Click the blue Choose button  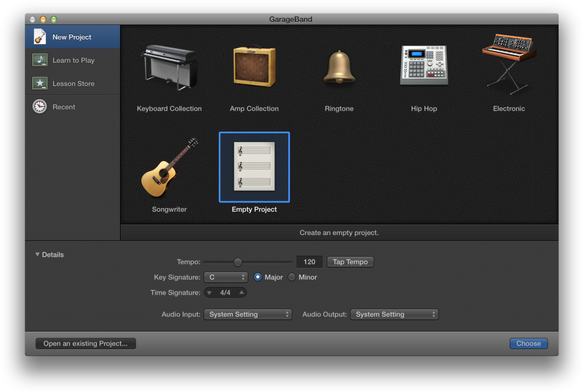[x=528, y=344]
